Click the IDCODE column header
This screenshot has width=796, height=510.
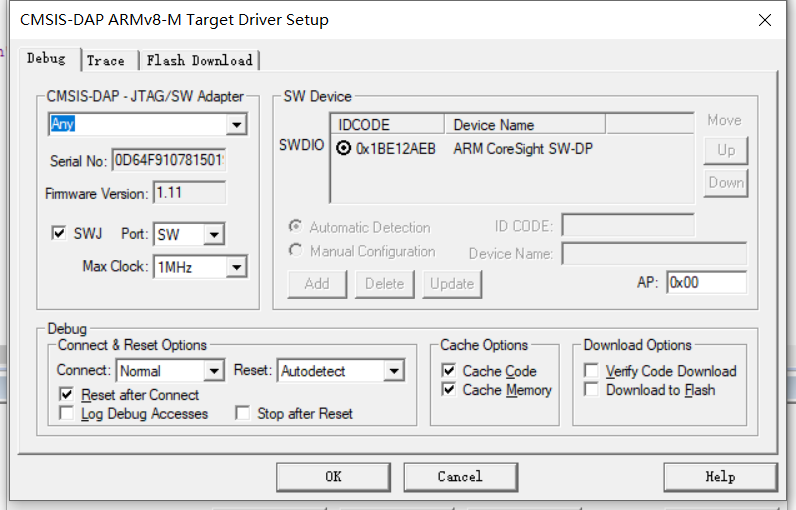point(388,125)
